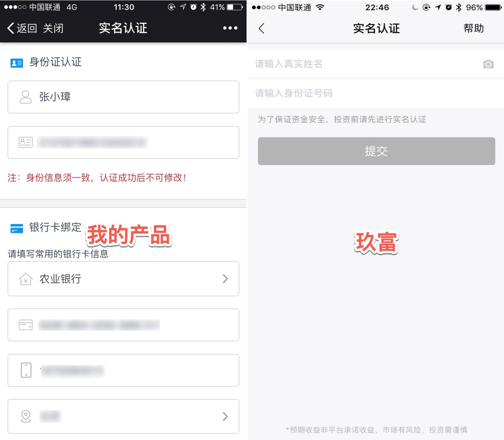Tap the three-dot more options icon

coord(230,28)
